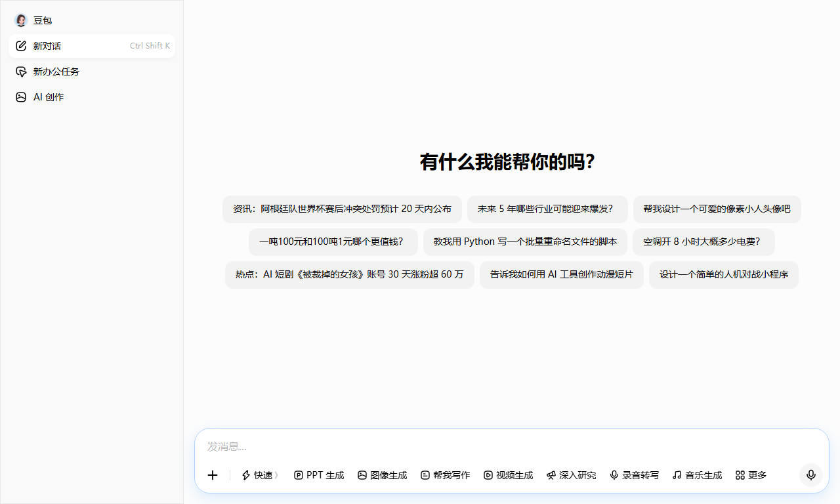The width and height of the screenshot is (840, 504).
Task: Open 新办公任务 in the sidebar
Action: [x=92, y=72]
